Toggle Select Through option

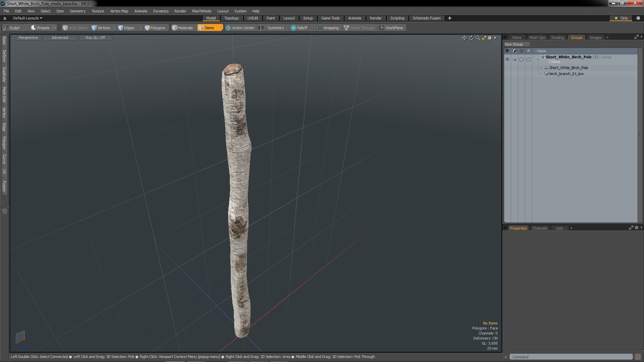pos(359,28)
